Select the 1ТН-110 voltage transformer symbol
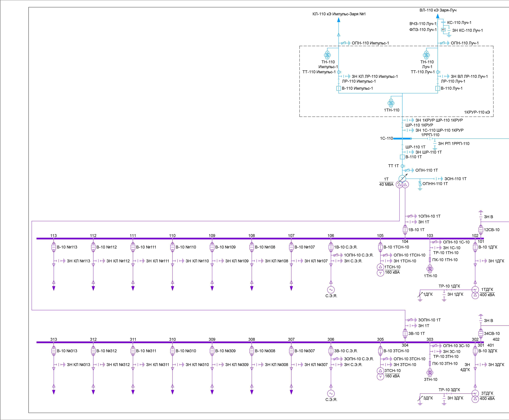 391,103
